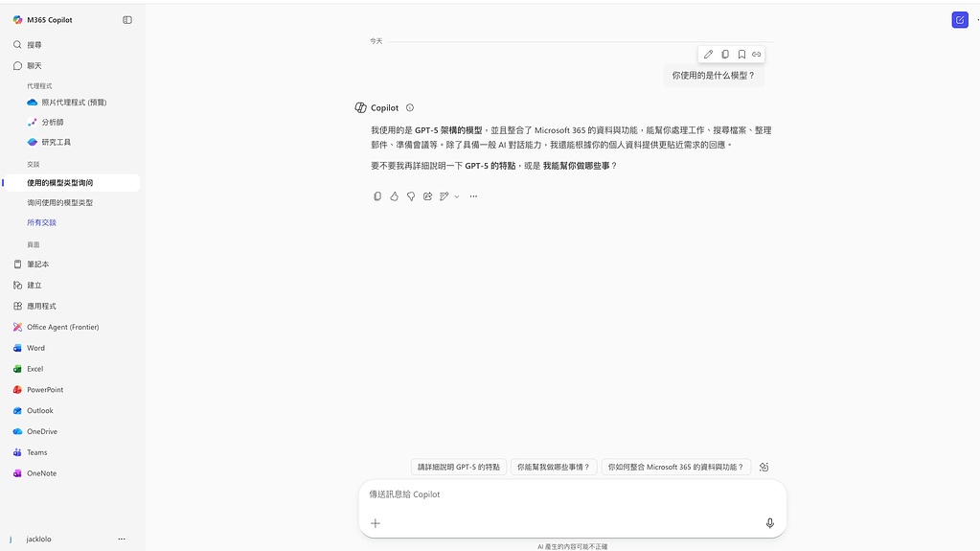Open edit in Pages icon below response
The image size is (980, 551).
[x=444, y=196]
